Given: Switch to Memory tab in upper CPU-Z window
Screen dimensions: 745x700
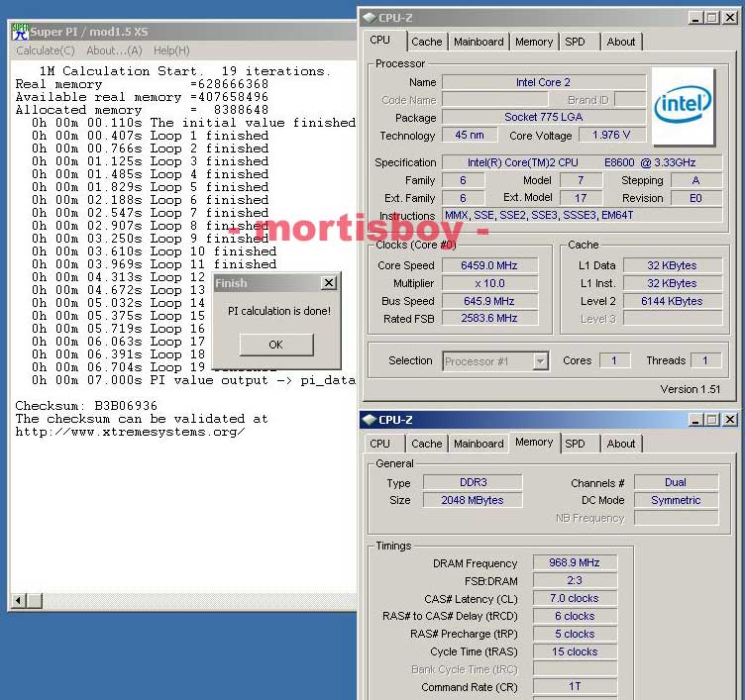Looking at the screenshot, I should tap(534, 42).
